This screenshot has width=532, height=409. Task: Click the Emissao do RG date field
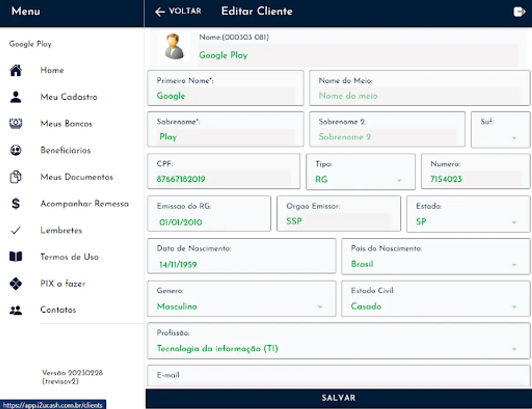[x=209, y=214]
